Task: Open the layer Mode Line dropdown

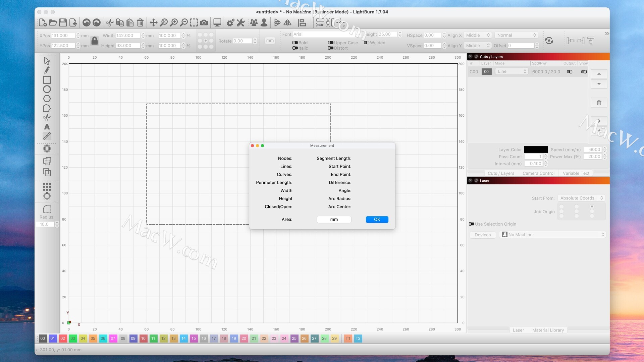Action: [512, 71]
